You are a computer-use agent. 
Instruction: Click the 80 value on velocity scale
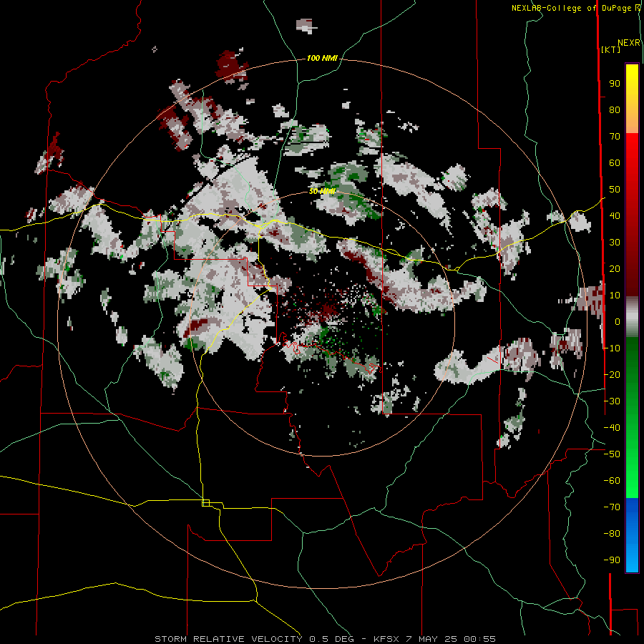pos(615,110)
